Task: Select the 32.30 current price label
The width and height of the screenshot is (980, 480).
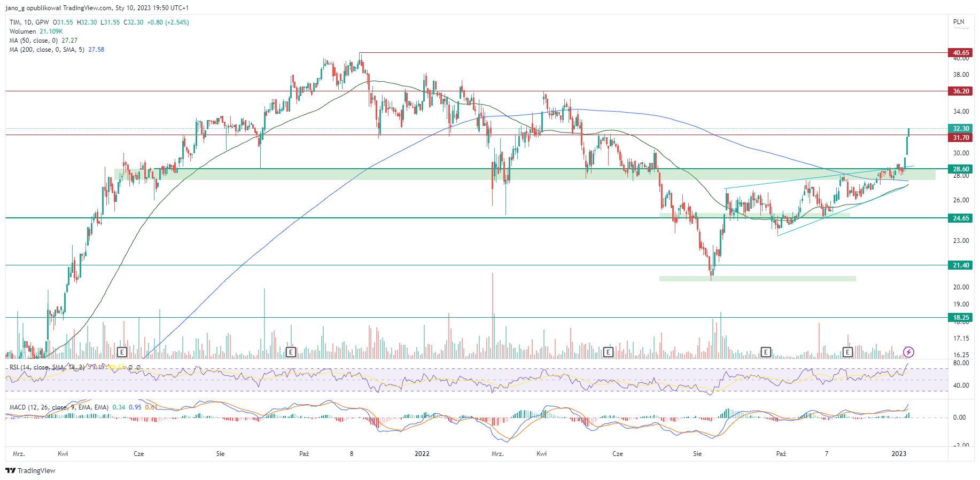Action: [961, 128]
